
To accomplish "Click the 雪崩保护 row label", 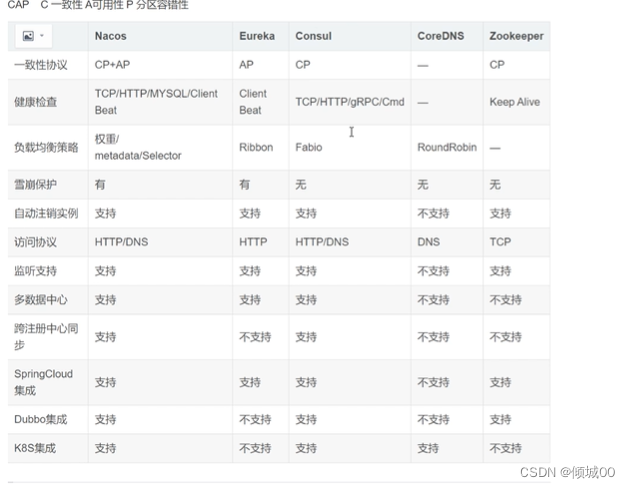I will coord(35,185).
